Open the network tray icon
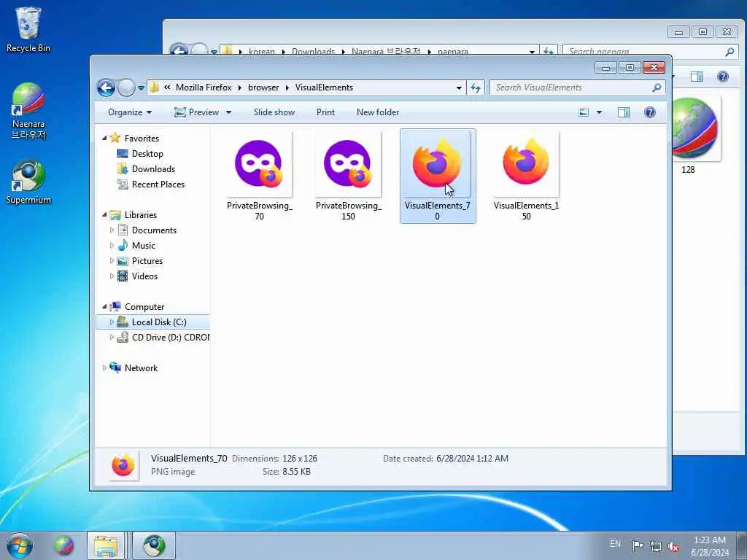This screenshot has width=747, height=560. (x=656, y=546)
